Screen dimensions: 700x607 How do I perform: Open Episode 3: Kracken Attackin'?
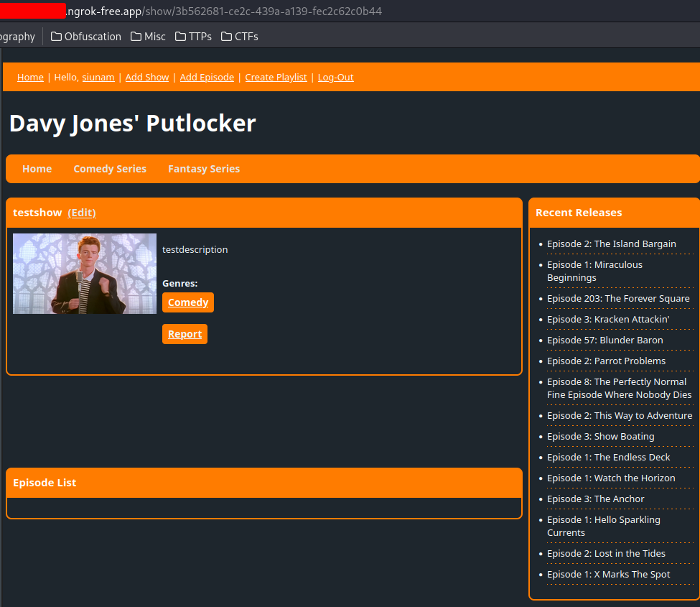(608, 320)
